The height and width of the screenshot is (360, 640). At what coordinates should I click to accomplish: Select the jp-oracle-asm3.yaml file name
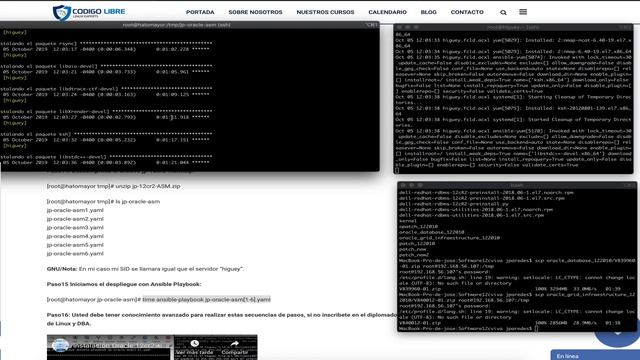click(75, 227)
